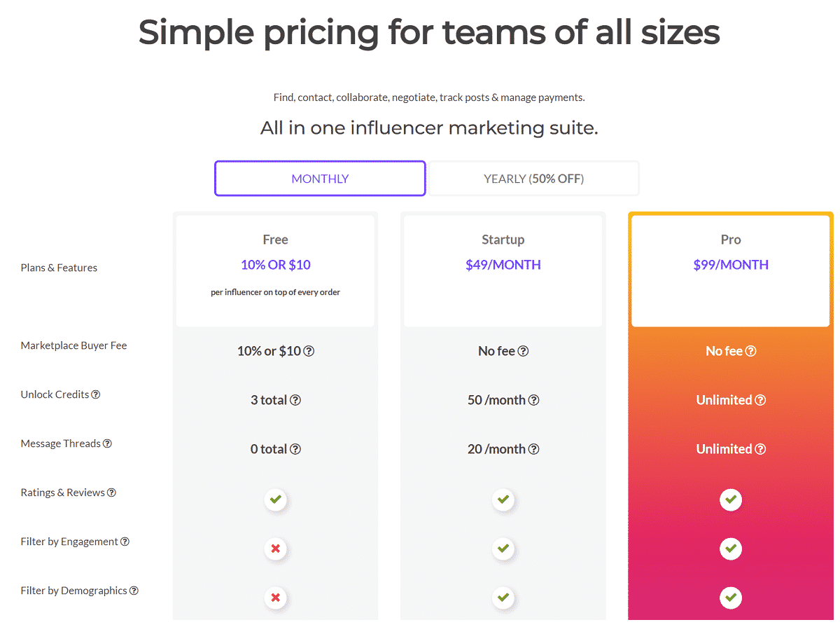
Task: Click help icon beside Free plan's 10% or $10
Action: pos(309,351)
